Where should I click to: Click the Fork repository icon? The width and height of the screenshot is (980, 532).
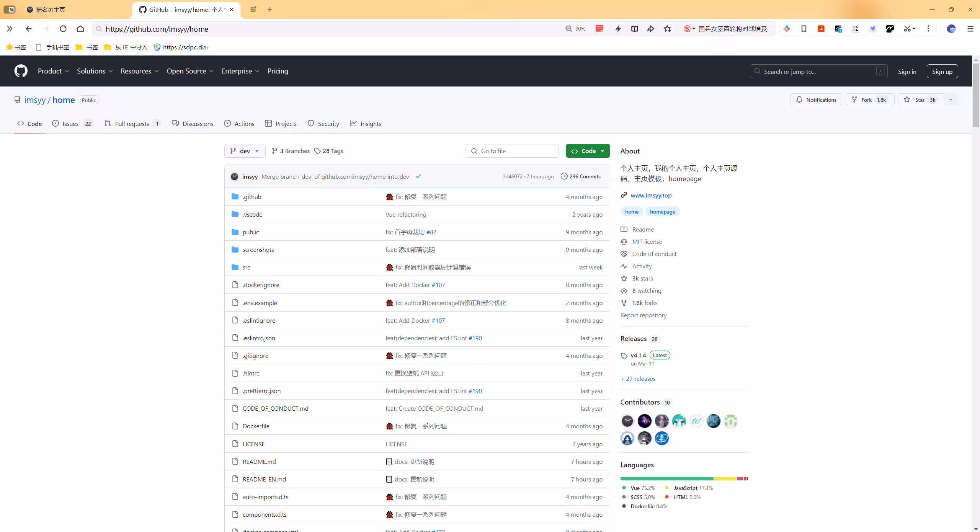[854, 100]
